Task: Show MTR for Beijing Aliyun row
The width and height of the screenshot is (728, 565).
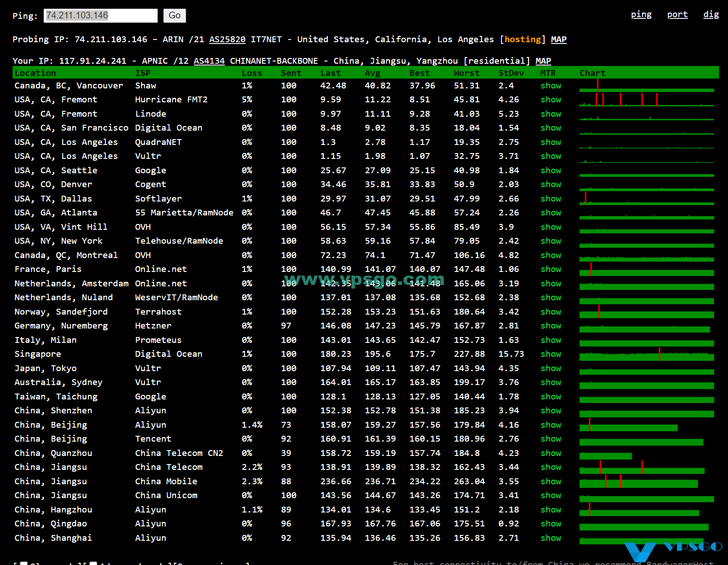Action: click(x=551, y=425)
